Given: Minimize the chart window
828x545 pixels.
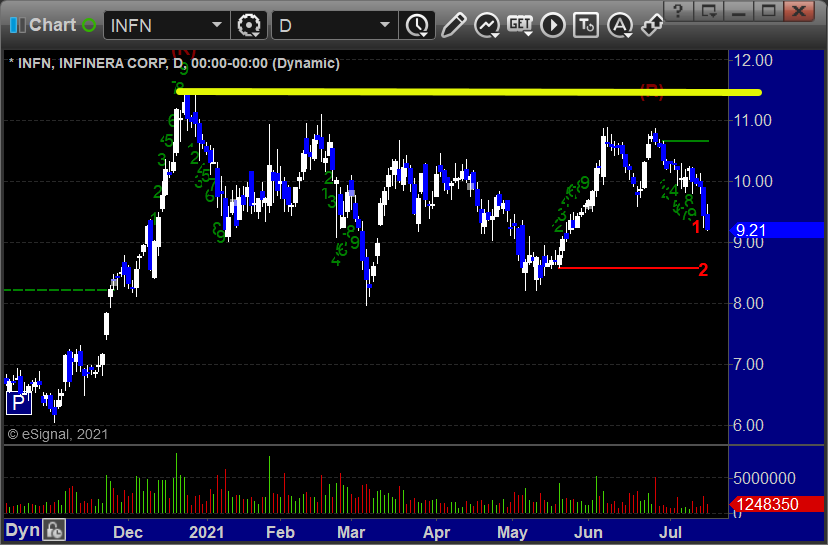Looking at the screenshot, I should pos(739,11).
